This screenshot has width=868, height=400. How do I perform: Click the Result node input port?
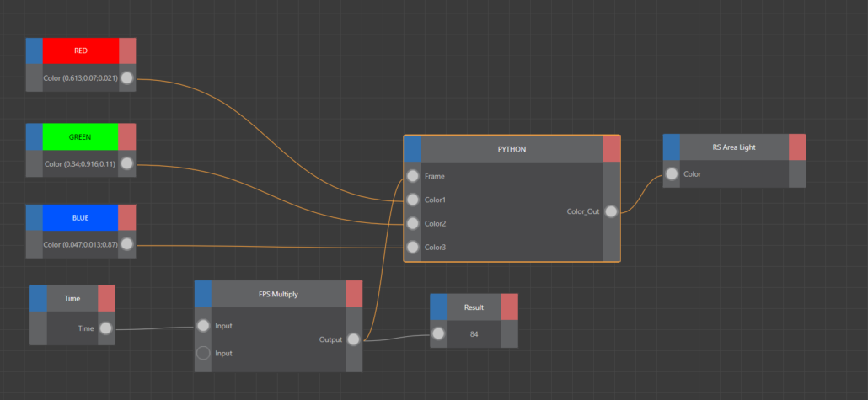pyautogui.click(x=438, y=334)
